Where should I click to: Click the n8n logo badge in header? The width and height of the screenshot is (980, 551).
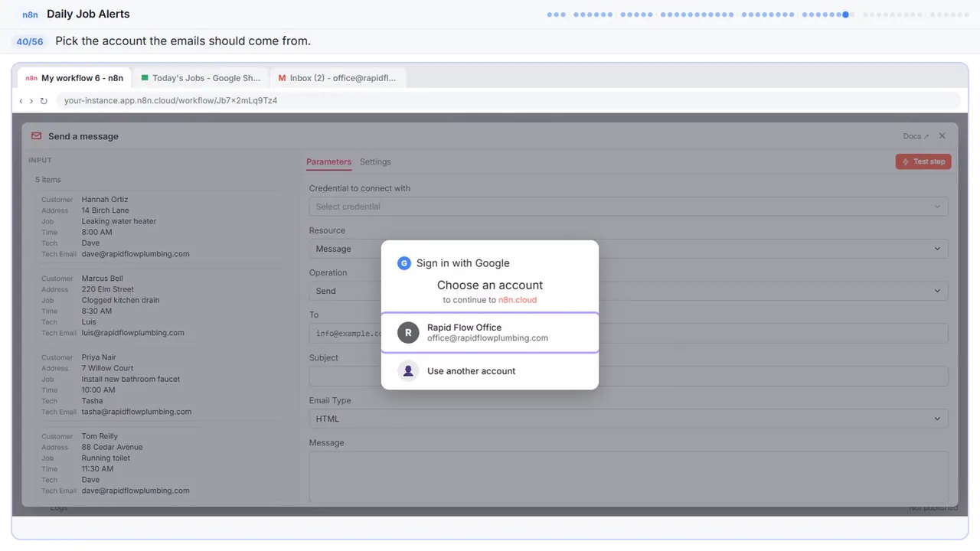31,15
